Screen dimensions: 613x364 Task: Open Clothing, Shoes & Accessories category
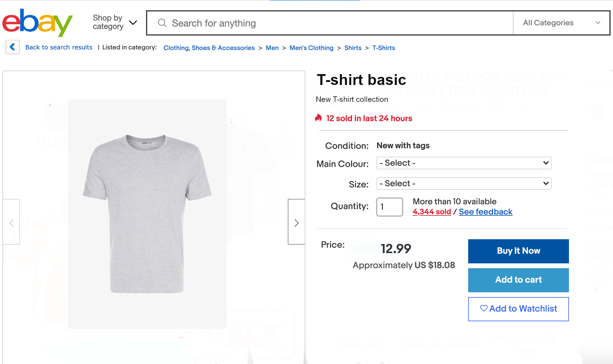pos(209,48)
